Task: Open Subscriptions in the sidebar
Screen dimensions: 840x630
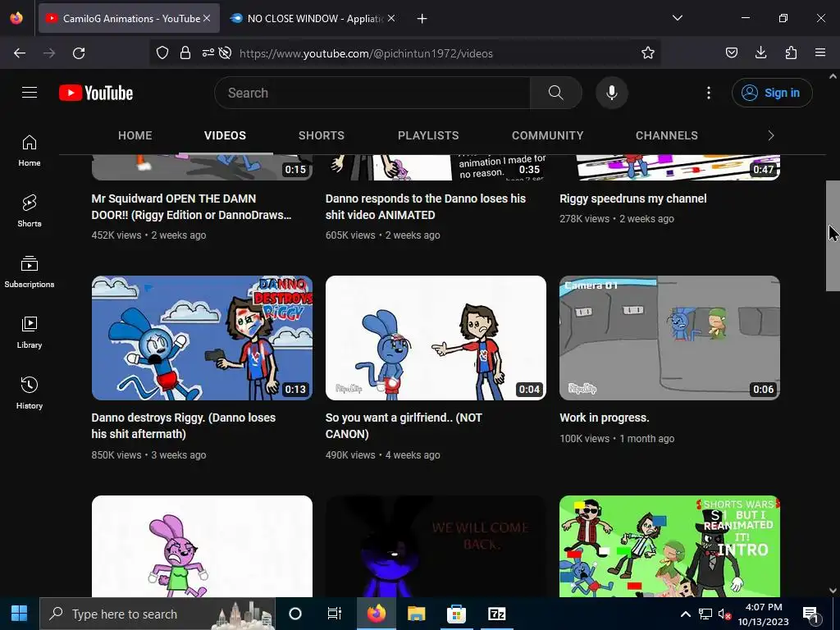Action: [x=30, y=272]
